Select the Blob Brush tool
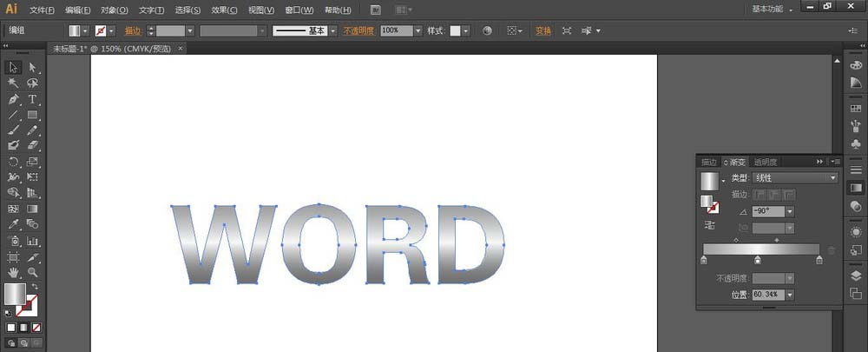The image size is (868, 352). [x=14, y=145]
